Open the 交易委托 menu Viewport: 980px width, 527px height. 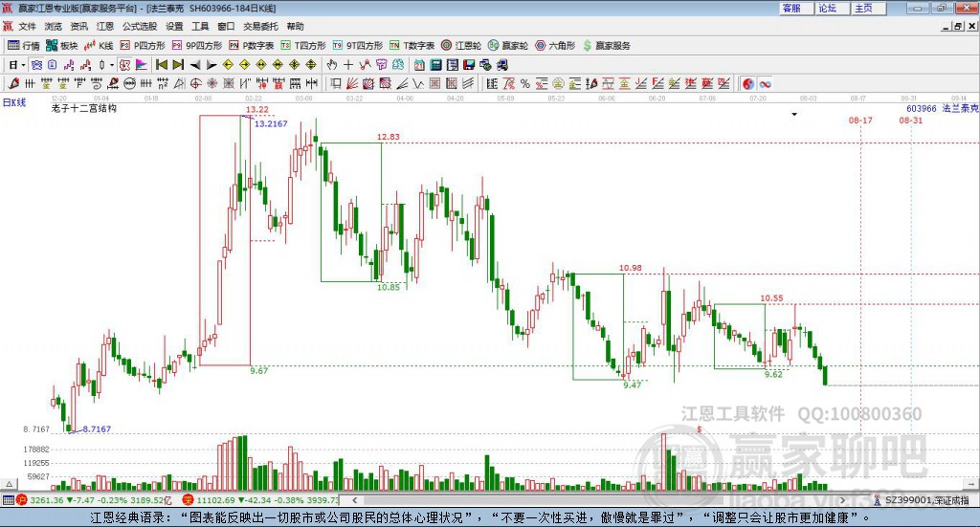(x=260, y=26)
